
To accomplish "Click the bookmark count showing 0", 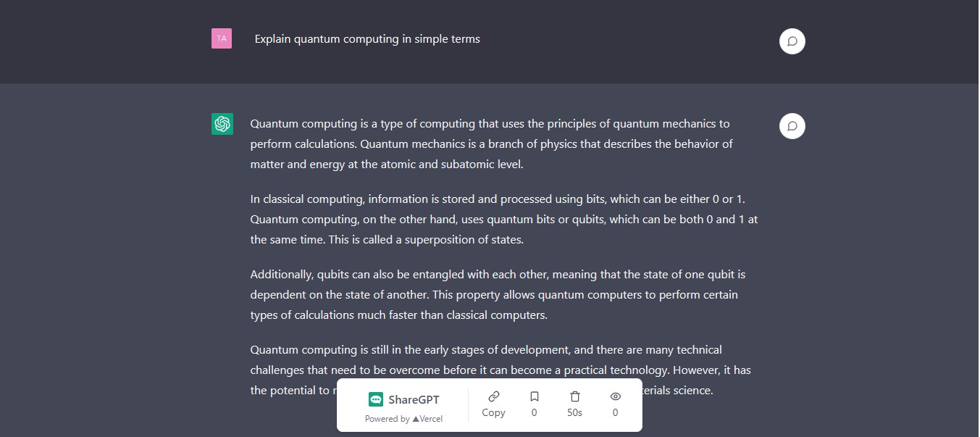I will [x=534, y=412].
